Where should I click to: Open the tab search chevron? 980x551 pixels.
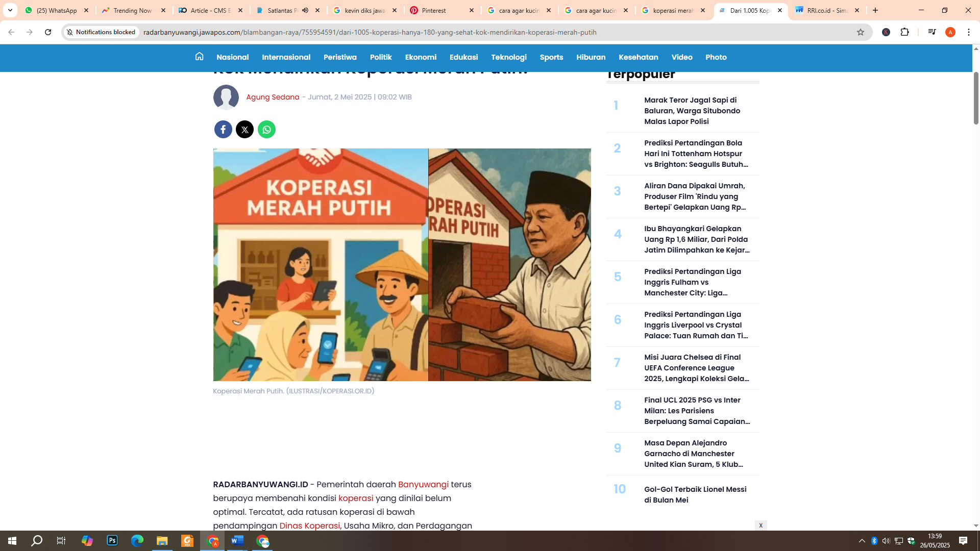point(10,10)
